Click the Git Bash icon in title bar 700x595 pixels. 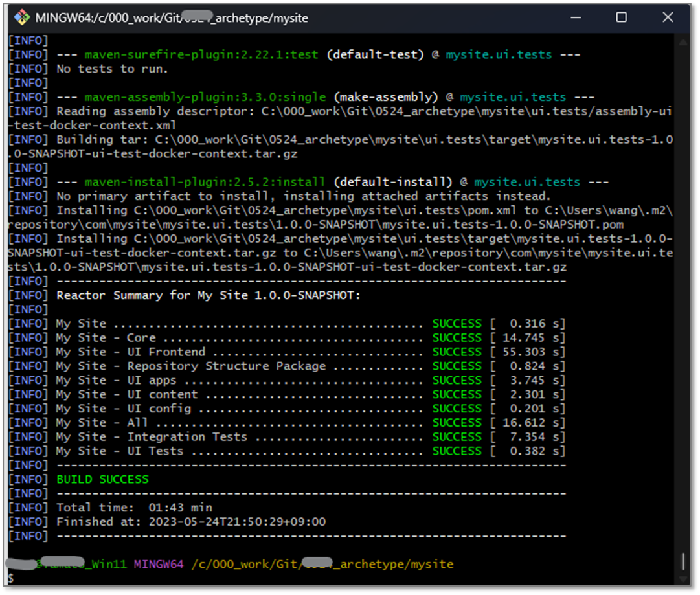click(x=22, y=18)
